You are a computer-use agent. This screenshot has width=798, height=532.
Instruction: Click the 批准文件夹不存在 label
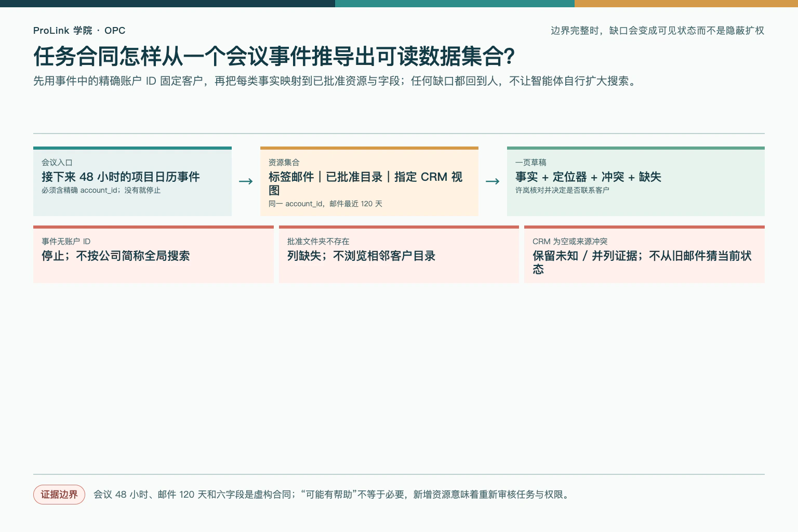coord(318,242)
